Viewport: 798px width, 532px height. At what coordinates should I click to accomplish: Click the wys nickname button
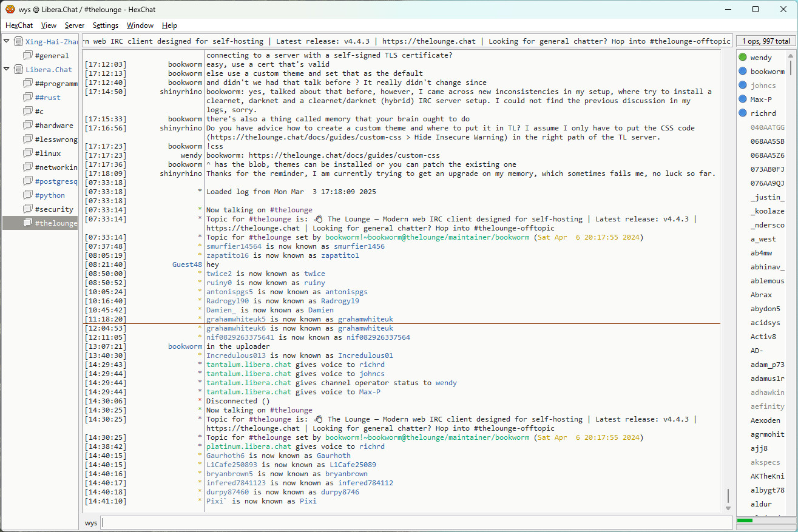(x=91, y=522)
